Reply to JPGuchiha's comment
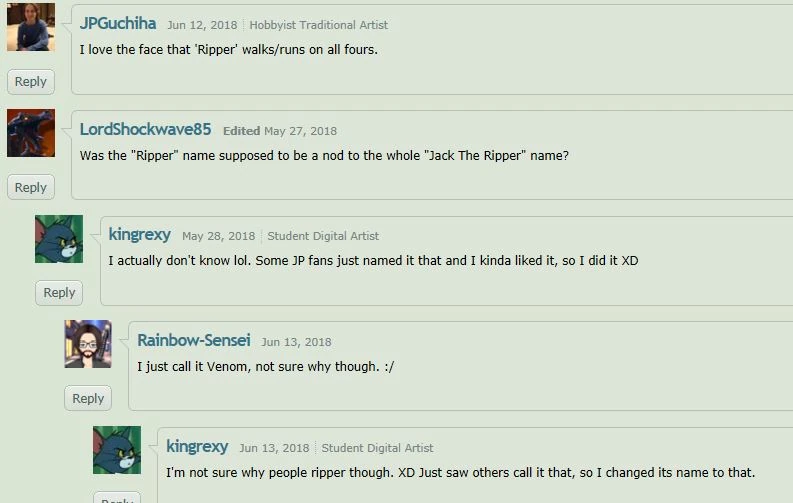Screen dimensions: 793x503 [x=31, y=82]
